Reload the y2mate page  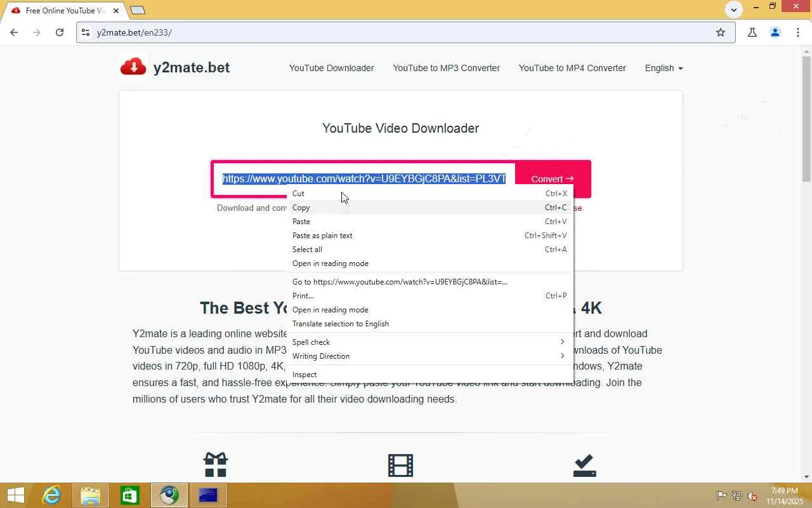tap(60, 32)
